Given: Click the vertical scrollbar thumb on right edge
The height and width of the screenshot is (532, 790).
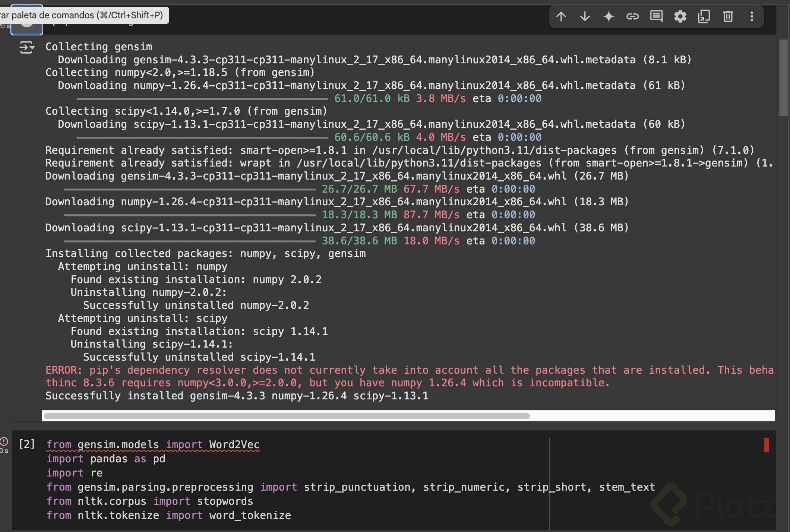Looking at the screenshot, I should (x=783, y=78).
